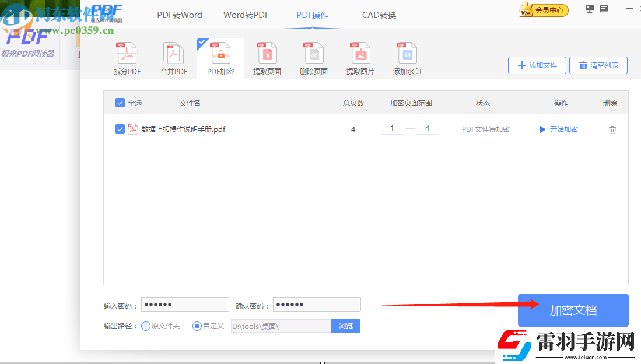The width and height of the screenshot is (641, 364).
Task: Open the PDF操作 tab
Action: click(x=312, y=15)
